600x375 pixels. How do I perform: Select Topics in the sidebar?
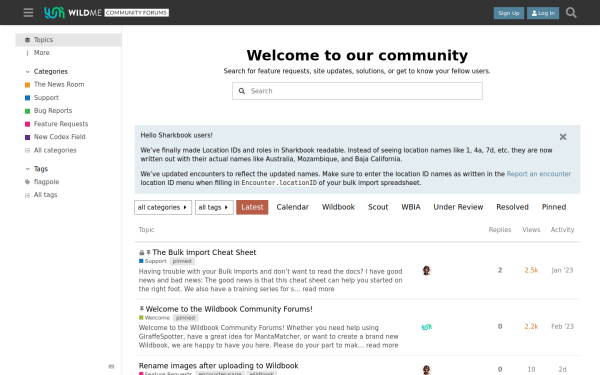[x=68, y=40]
